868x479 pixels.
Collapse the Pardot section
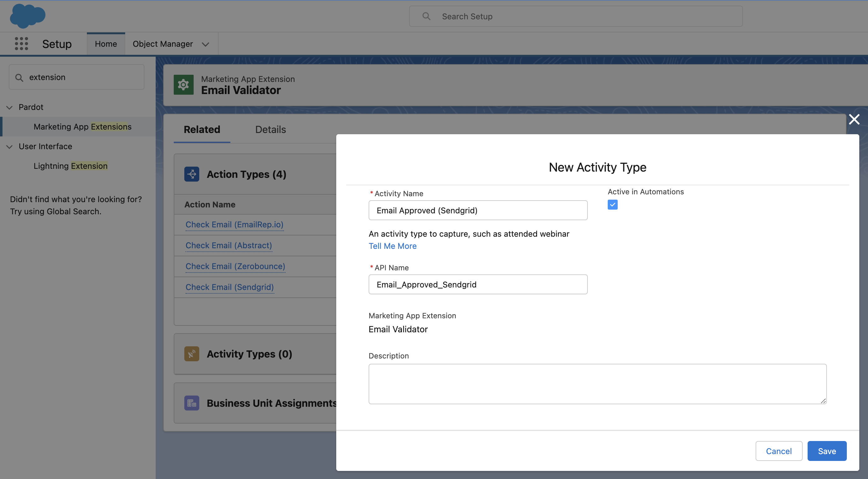point(9,107)
